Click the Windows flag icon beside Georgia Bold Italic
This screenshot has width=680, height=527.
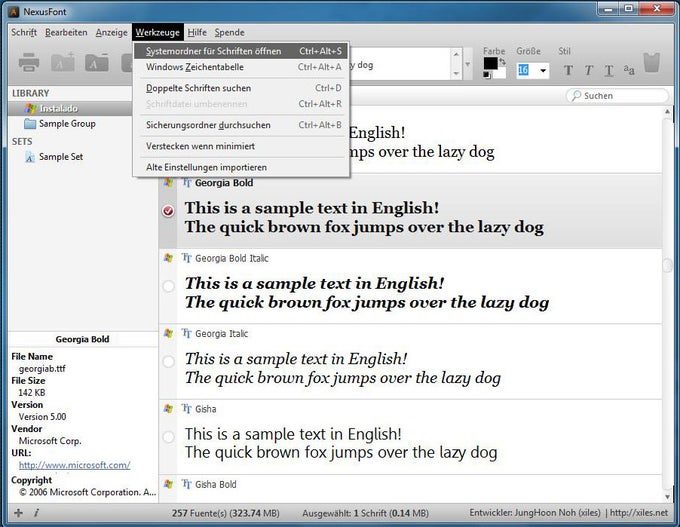pos(168,258)
